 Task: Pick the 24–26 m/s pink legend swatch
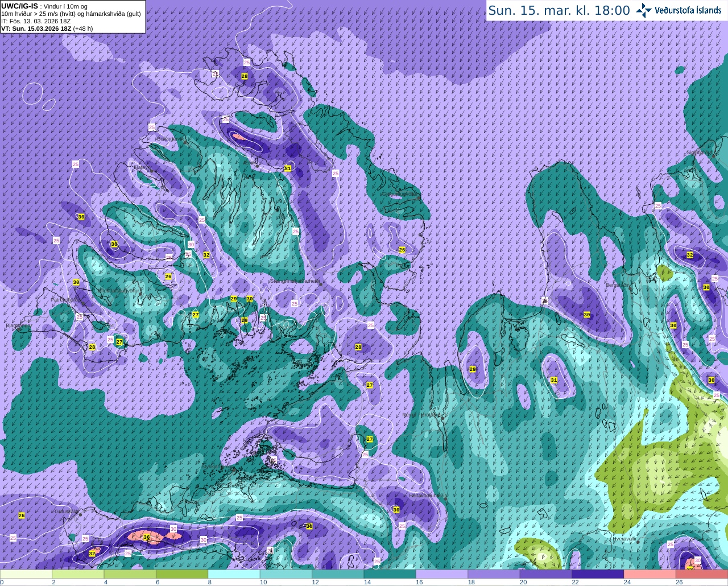[651, 574]
